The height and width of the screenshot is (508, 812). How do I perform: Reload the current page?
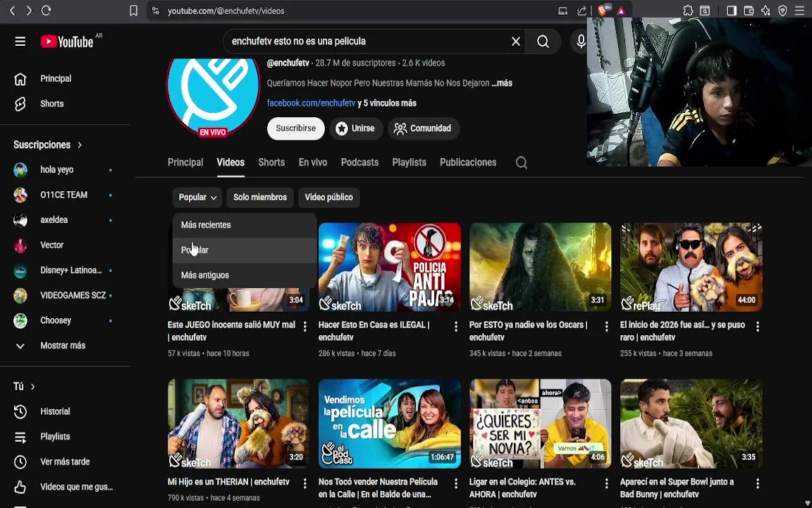click(x=46, y=11)
